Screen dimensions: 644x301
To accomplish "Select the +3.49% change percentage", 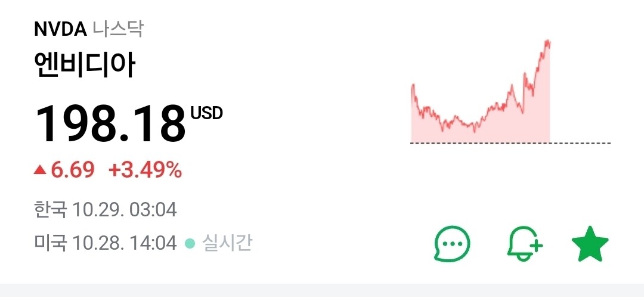I will click(x=145, y=170).
